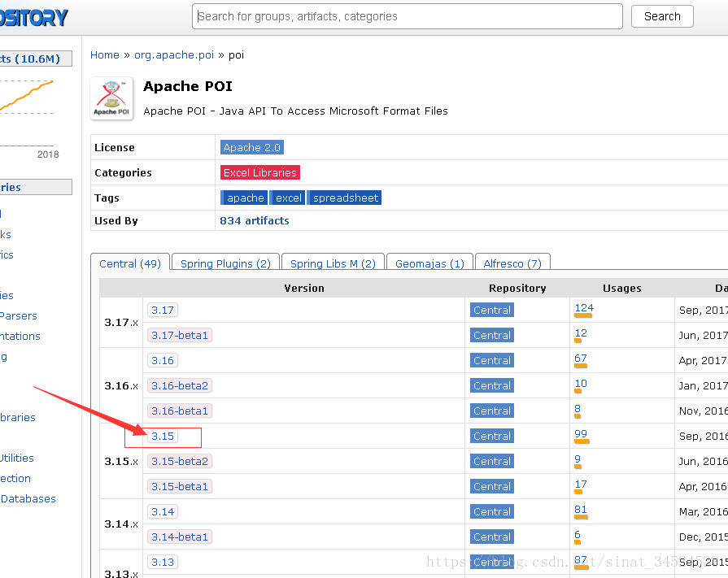Select the Central (49) tab
This screenshot has width=728, height=578.
pos(130,263)
